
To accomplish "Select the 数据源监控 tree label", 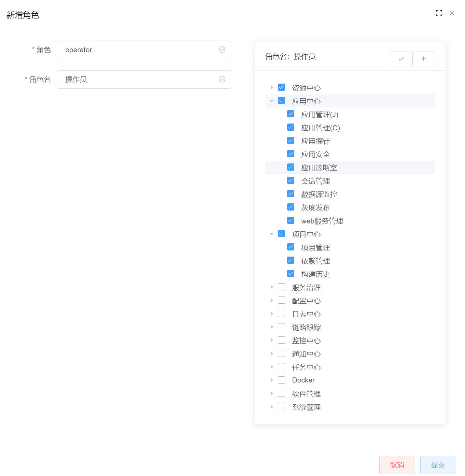I will (x=319, y=194).
